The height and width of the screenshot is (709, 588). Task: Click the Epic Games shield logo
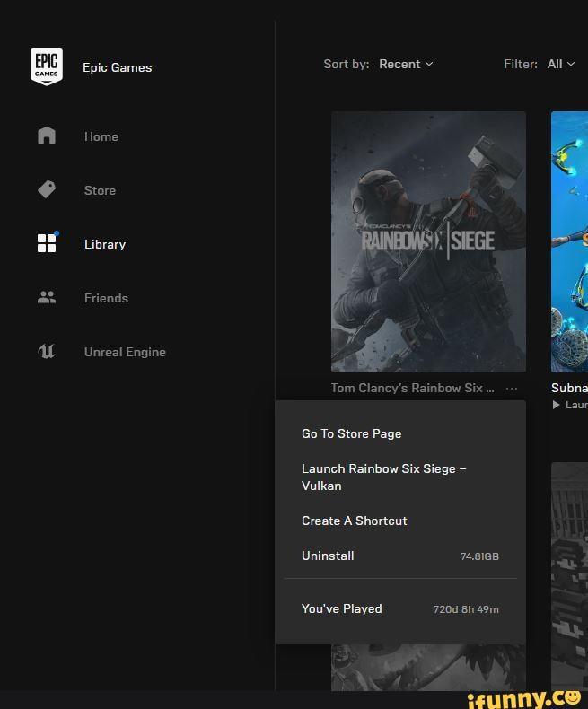click(47, 67)
